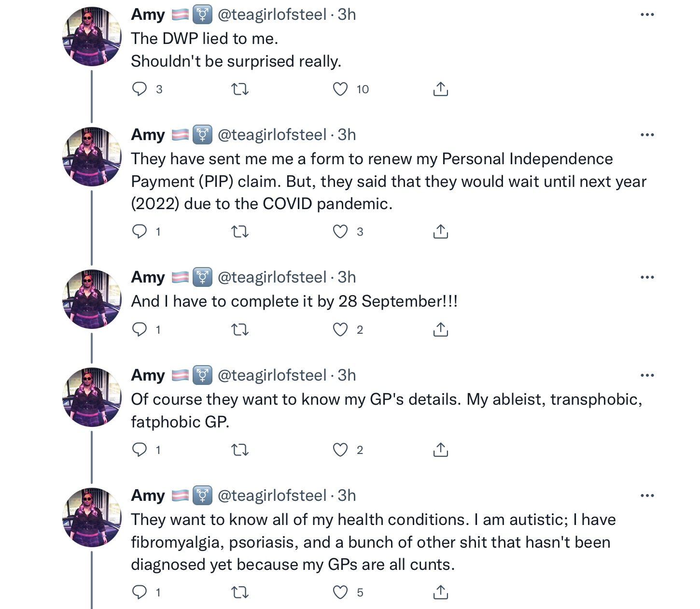This screenshot has width=700, height=609.
Task: Click the 3h timestamp on "fatphobic GP" tweet
Action: pos(347,375)
